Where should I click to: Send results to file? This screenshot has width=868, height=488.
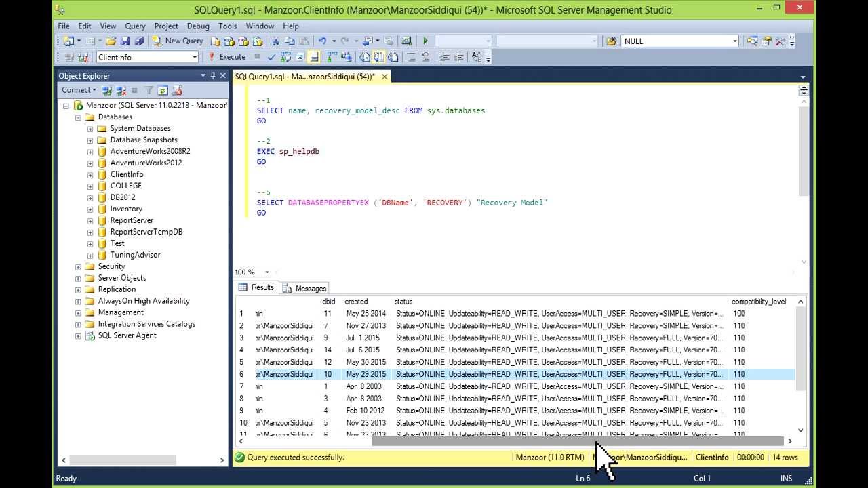393,57
